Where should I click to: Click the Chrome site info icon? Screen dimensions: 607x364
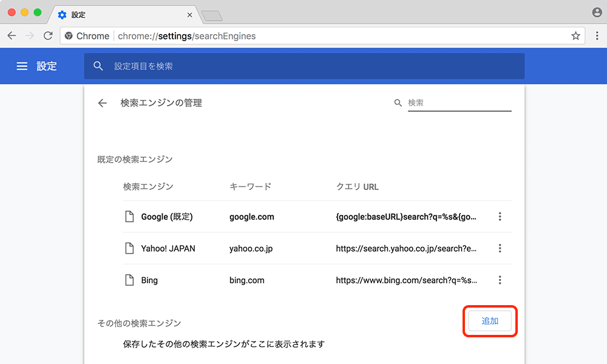[69, 36]
